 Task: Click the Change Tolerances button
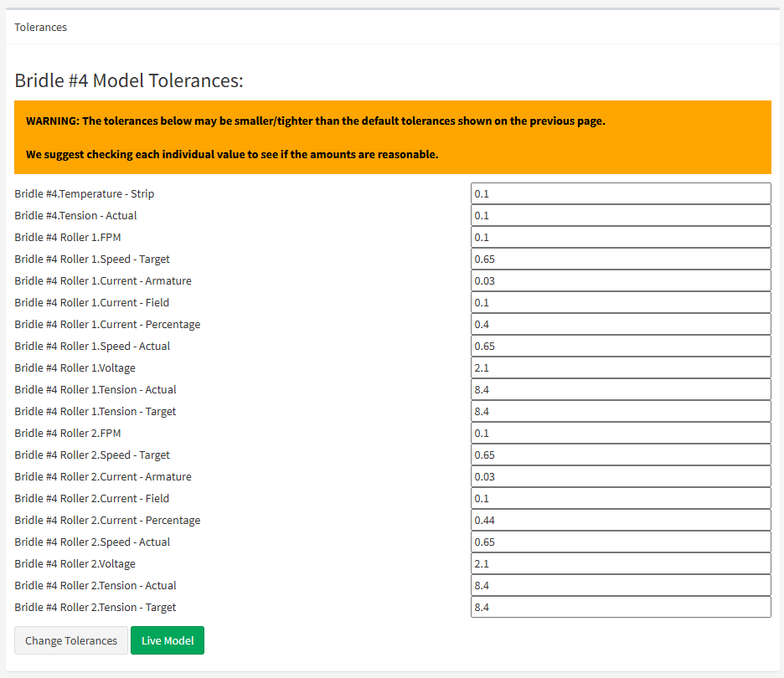pos(71,640)
